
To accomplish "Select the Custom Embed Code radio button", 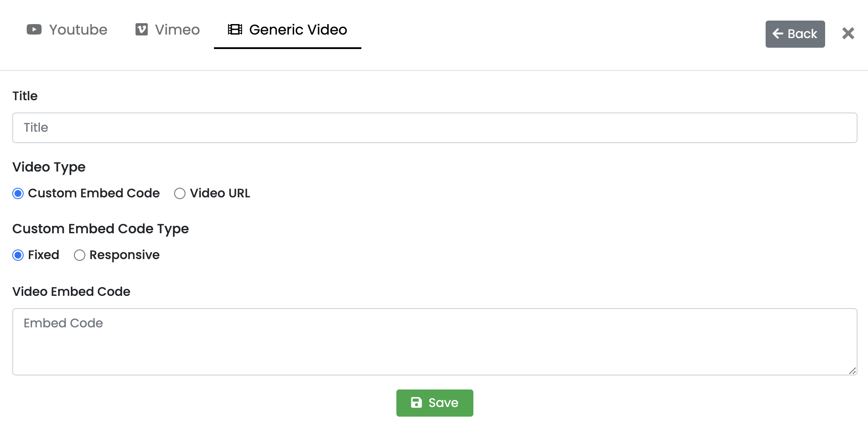I will pyautogui.click(x=18, y=193).
